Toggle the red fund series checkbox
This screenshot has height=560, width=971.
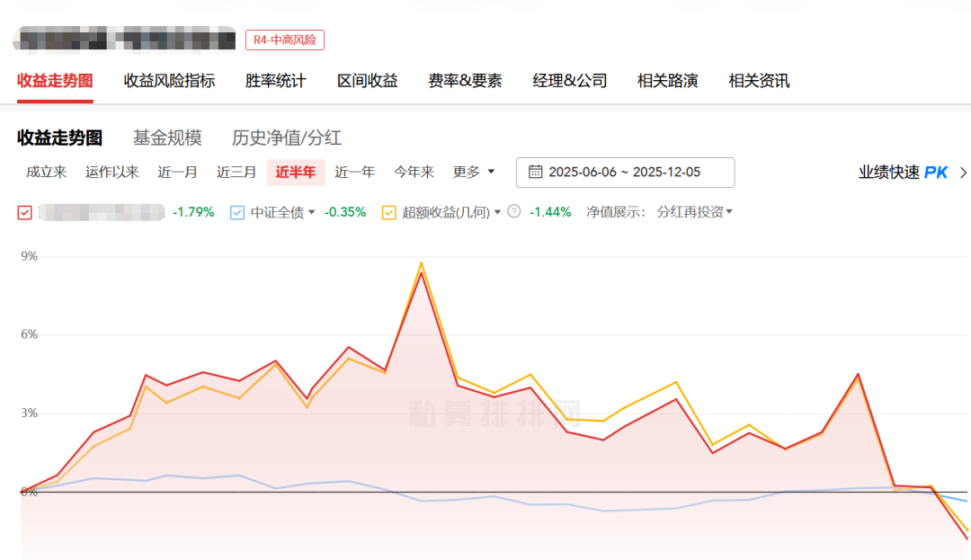pyautogui.click(x=23, y=212)
